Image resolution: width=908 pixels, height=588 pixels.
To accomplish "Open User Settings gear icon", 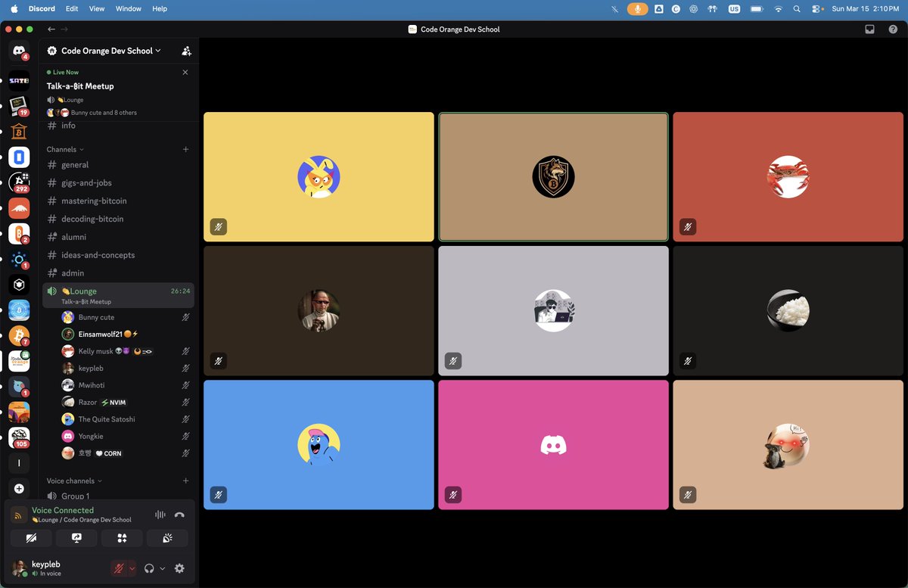I will coord(179,568).
